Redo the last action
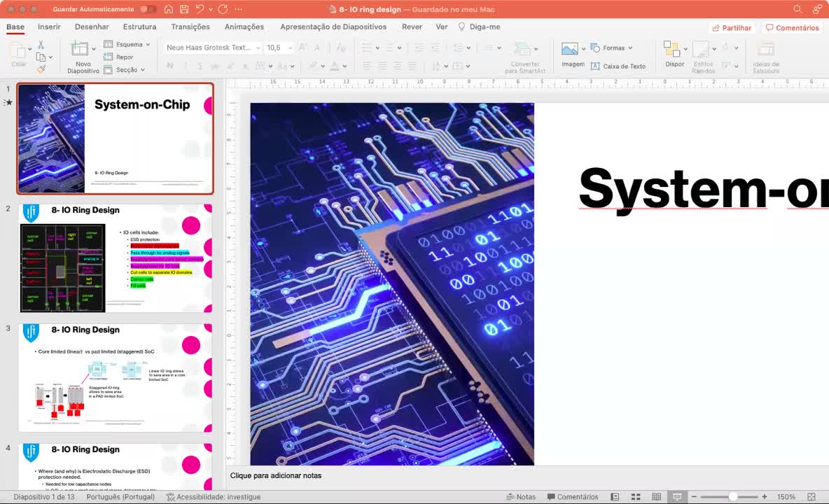This screenshot has width=829, height=504. [x=223, y=10]
